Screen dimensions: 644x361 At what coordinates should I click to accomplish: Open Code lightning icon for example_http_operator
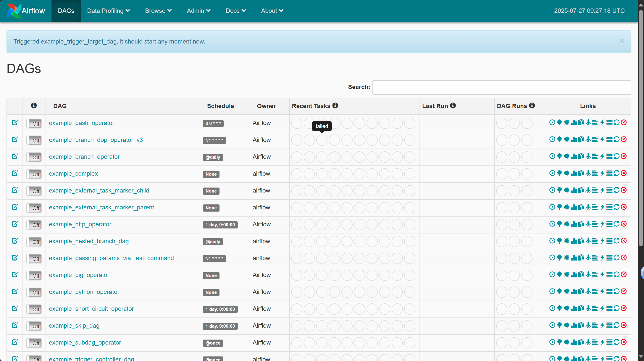pyautogui.click(x=602, y=224)
